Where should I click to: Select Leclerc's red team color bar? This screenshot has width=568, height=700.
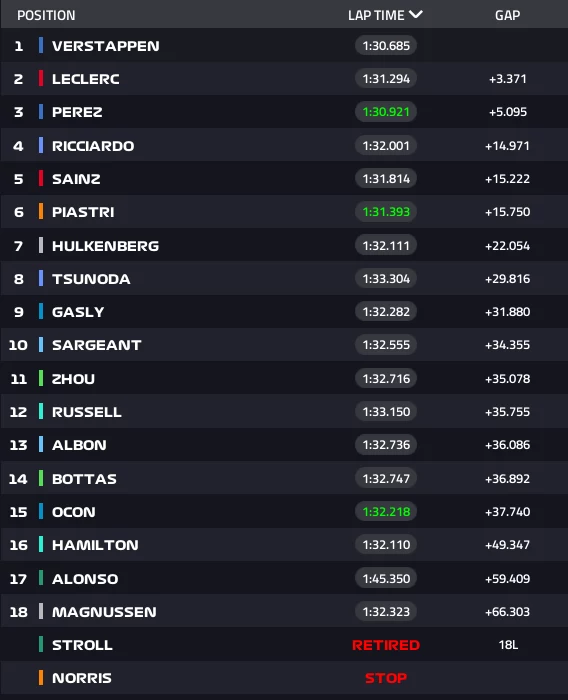41,79
